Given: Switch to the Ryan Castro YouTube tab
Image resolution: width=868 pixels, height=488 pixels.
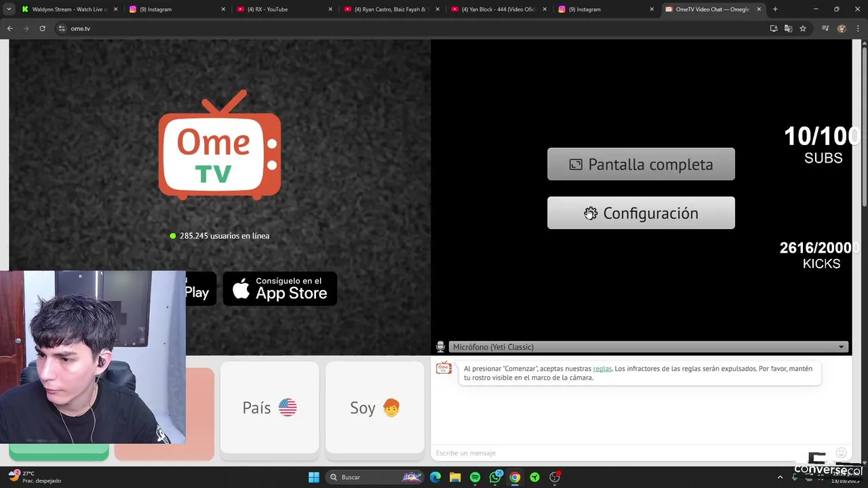Looking at the screenshot, I should pyautogui.click(x=391, y=9).
